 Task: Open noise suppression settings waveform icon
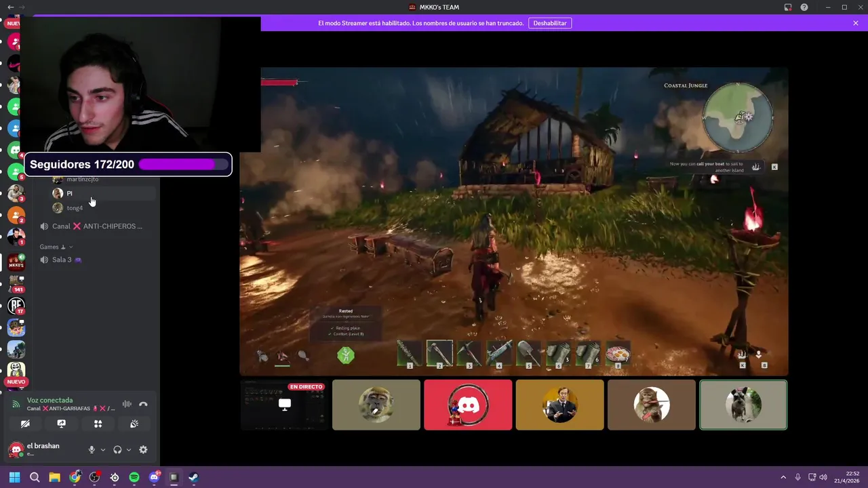click(127, 405)
